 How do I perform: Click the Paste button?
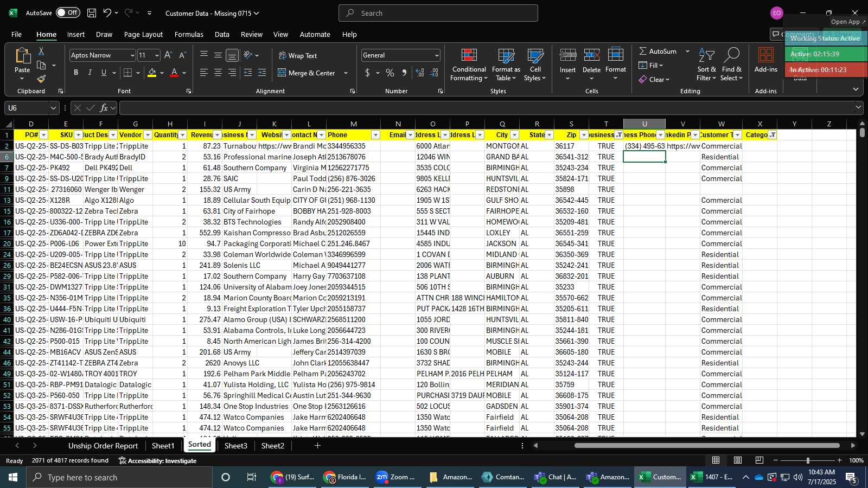[22, 64]
